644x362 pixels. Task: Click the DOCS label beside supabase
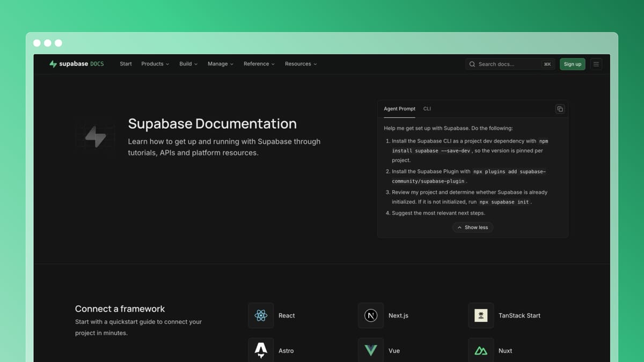[x=97, y=64]
